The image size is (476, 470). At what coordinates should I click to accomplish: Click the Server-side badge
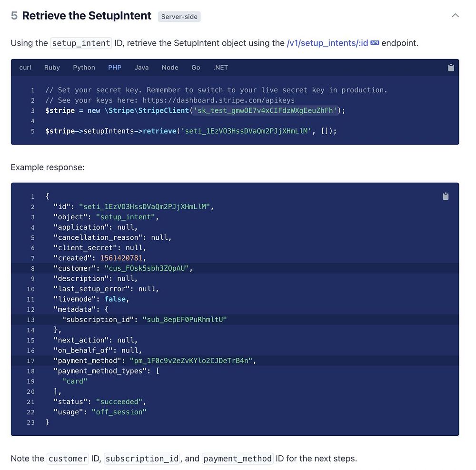[x=179, y=17]
